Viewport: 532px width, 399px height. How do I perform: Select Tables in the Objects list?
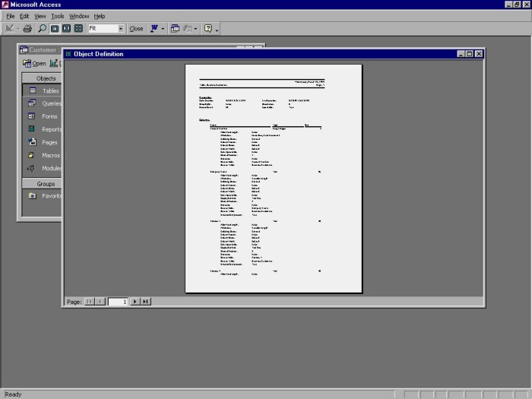50,91
